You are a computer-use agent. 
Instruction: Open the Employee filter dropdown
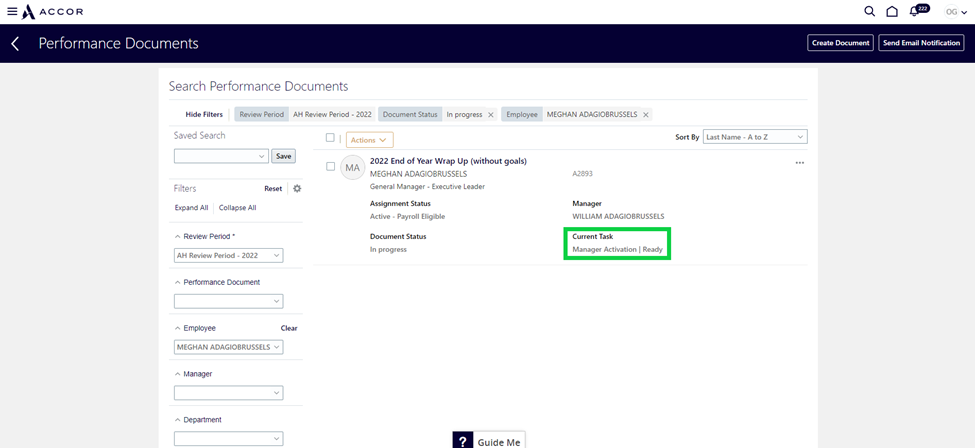228,347
